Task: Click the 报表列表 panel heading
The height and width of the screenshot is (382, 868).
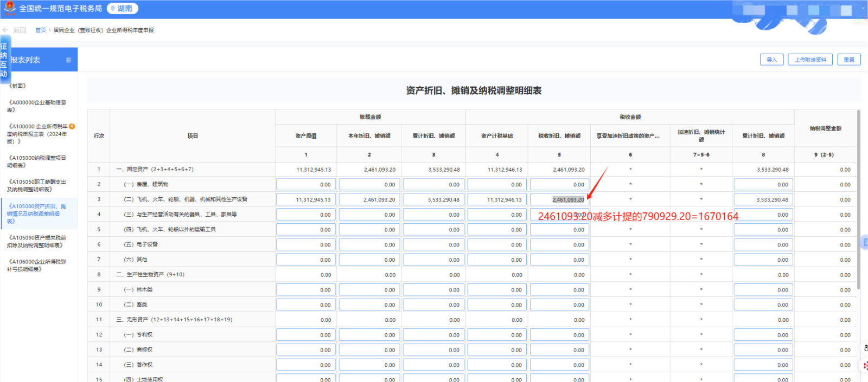Action: (25, 60)
